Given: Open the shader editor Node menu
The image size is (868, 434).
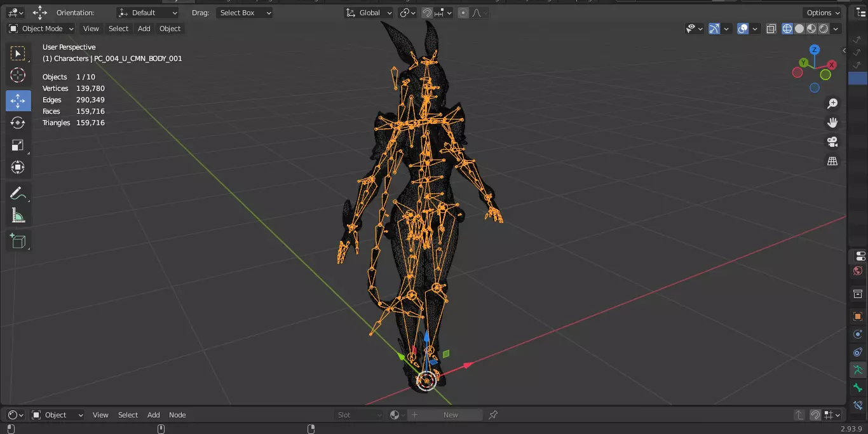Looking at the screenshot, I should pos(177,415).
